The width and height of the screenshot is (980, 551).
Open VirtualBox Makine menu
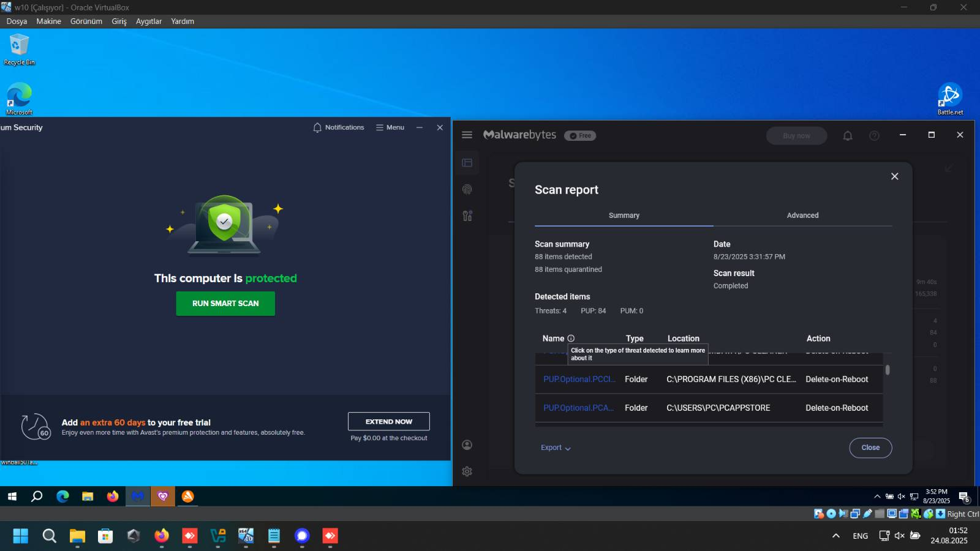tap(48, 21)
